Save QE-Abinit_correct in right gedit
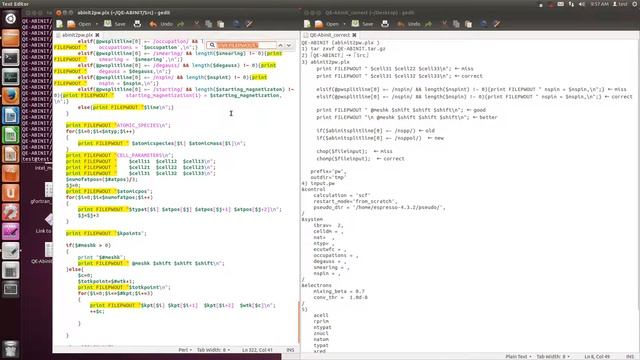640x360 pixels. pos(362,24)
